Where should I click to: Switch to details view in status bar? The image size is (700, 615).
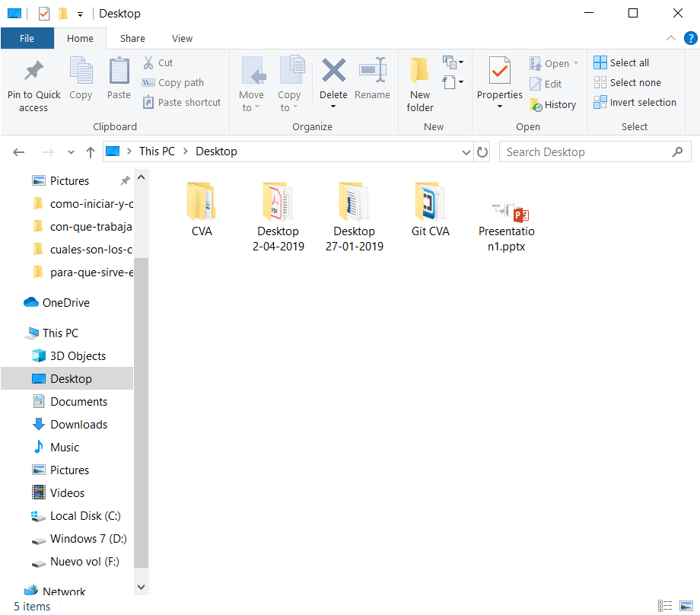tap(665, 606)
